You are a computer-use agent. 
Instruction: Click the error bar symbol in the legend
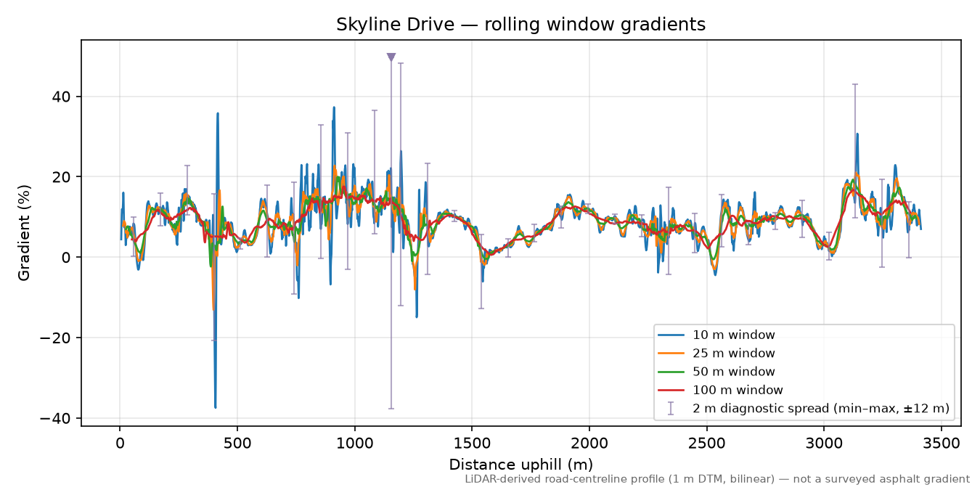671,409
